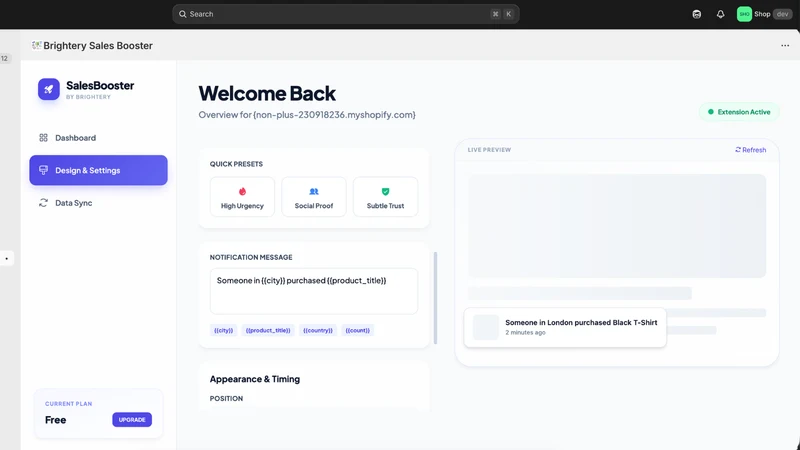Open the notifications bell
This screenshot has width=800, height=450.
(720, 14)
